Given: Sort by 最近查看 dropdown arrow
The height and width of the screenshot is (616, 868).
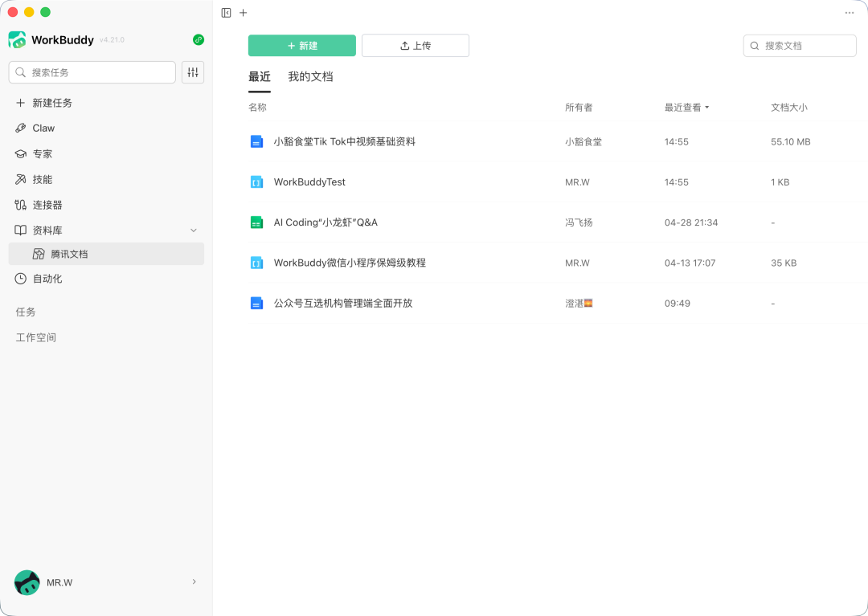Looking at the screenshot, I should (x=707, y=108).
